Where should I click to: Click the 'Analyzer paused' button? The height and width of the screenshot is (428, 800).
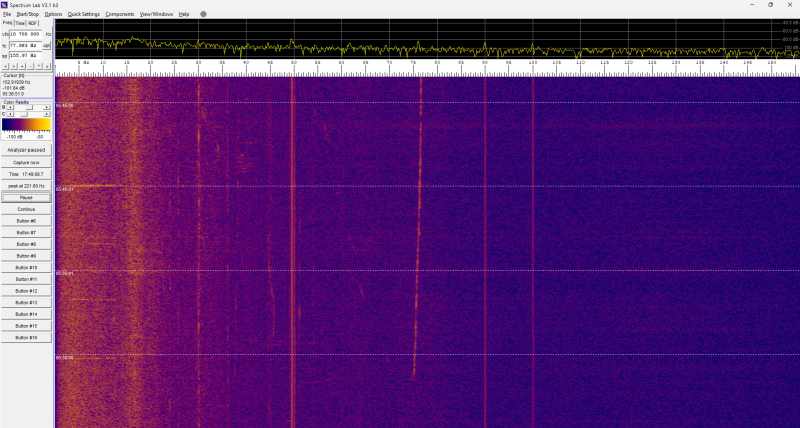(x=26, y=150)
